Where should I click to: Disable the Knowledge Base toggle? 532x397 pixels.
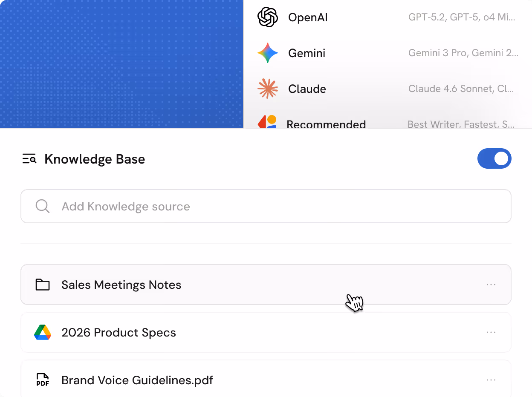pyautogui.click(x=494, y=158)
